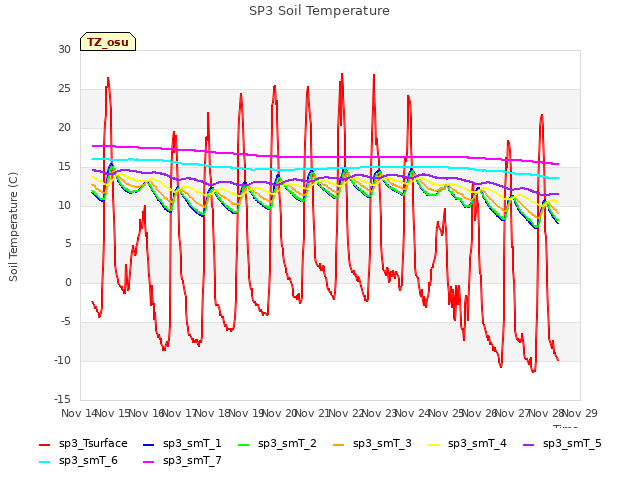Toggle the sp3_Tsurface legend entry

83,443
